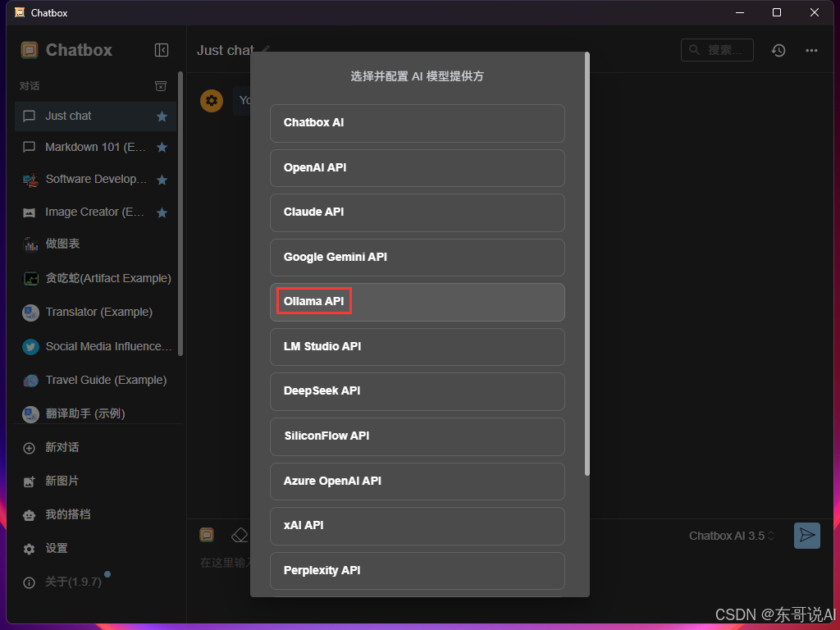The image size is (840, 630).
Task: Click the 贪吃蛇 Artifact Example icon
Action: click(x=30, y=279)
